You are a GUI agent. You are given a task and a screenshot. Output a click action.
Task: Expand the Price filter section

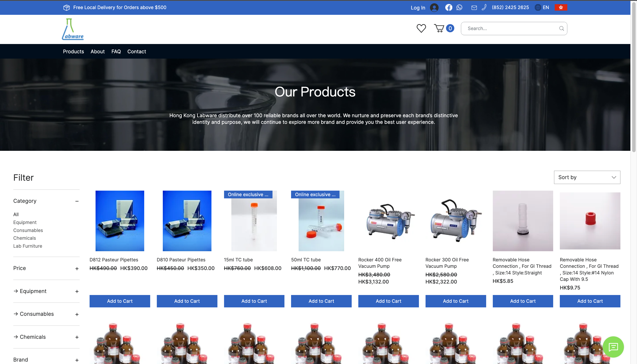point(77,269)
